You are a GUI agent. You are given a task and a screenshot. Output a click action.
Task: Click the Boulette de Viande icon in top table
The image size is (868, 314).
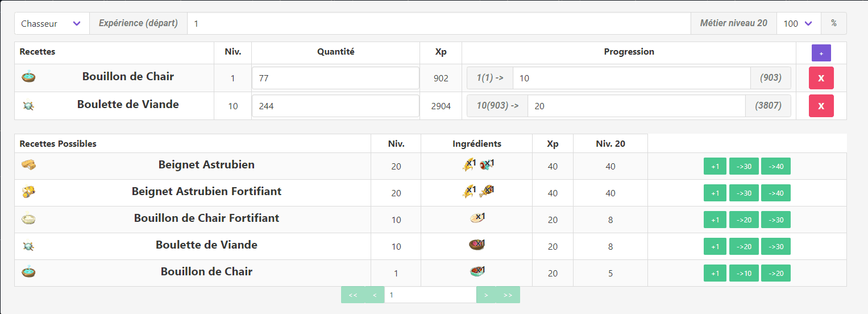coord(28,105)
